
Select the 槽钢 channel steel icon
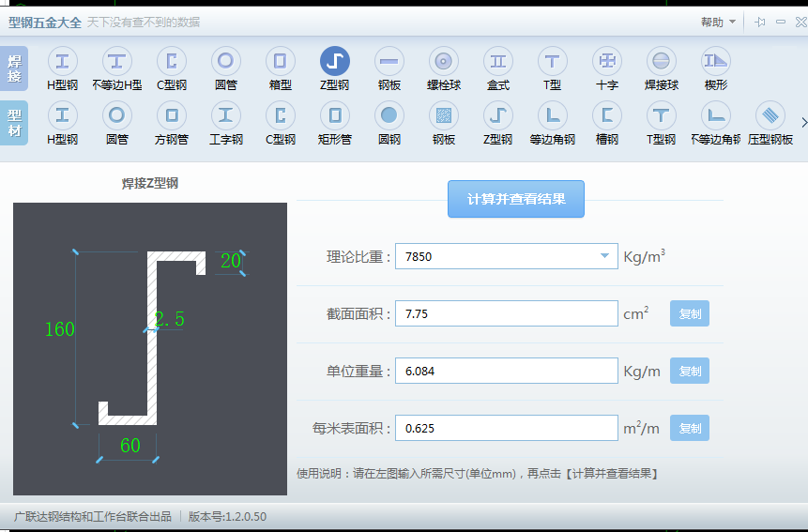(607, 115)
